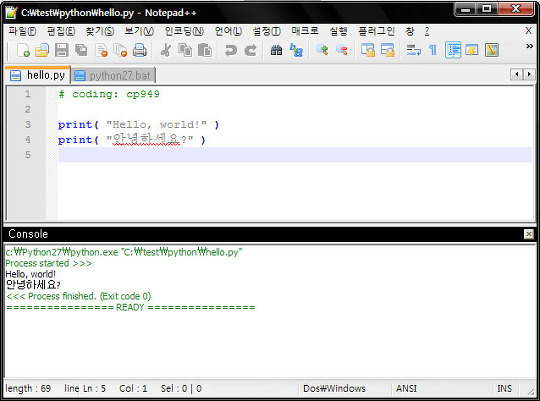Save all files with stacked floppy icon

click(81, 50)
